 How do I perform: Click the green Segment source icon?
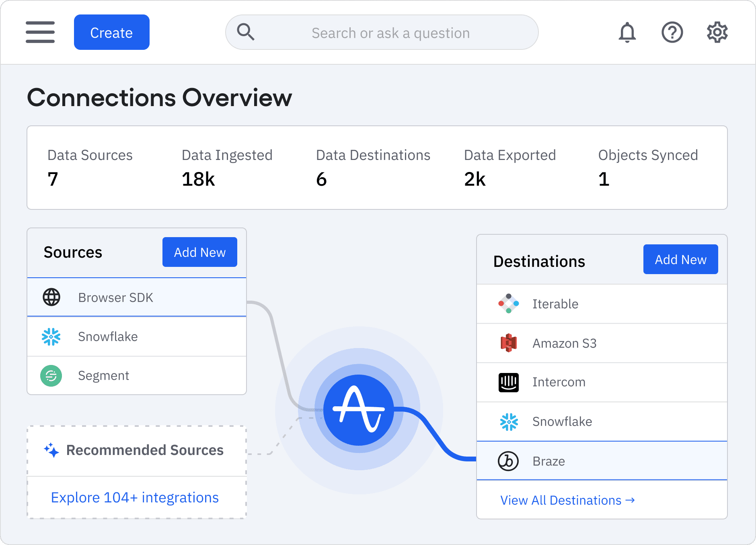(51, 376)
